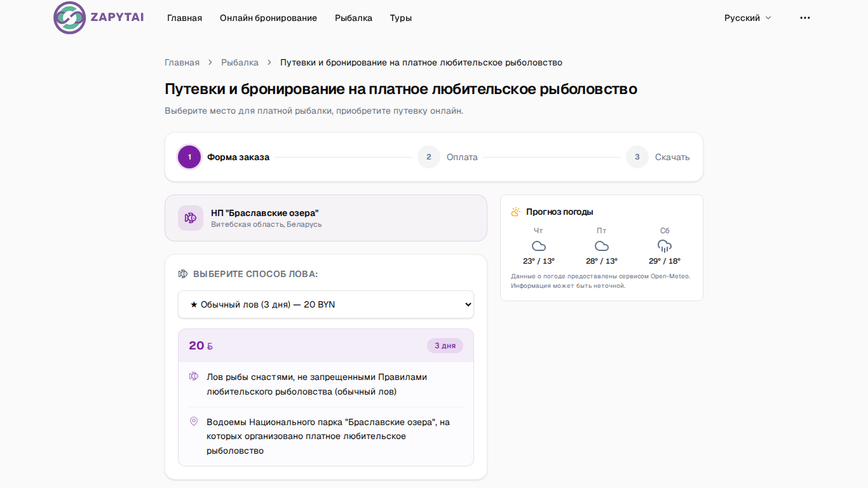Select the Оплата step label

coord(462,157)
